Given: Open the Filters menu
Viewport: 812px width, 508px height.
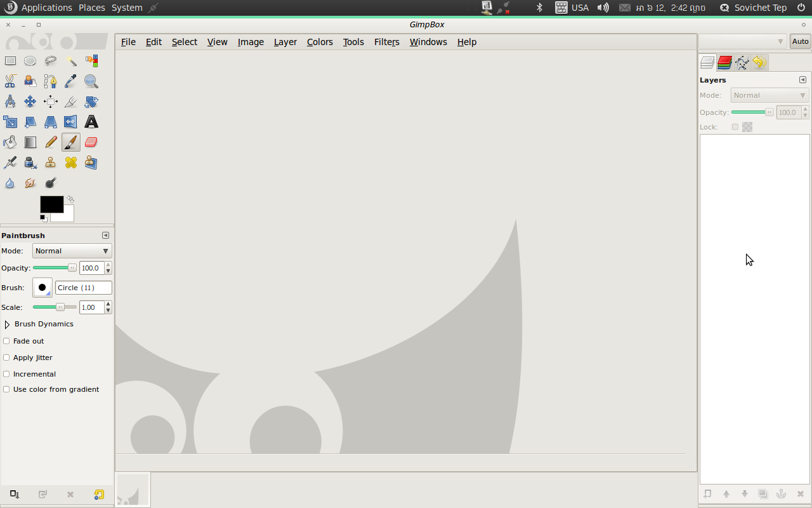Looking at the screenshot, I should pos(386,42).
